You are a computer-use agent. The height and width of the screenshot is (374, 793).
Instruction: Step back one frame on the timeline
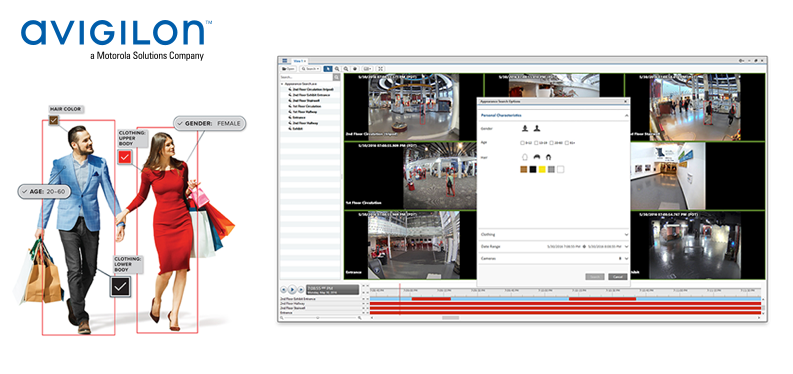tap(284, 290)
